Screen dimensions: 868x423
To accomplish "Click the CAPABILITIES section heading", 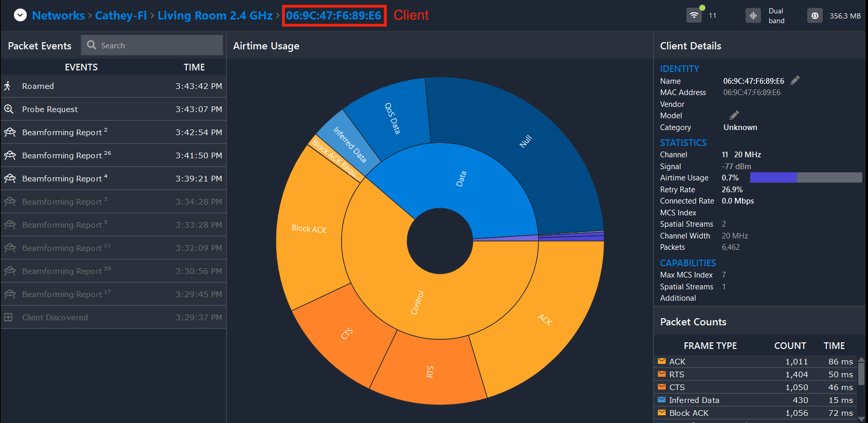I will tap(688, 263).
